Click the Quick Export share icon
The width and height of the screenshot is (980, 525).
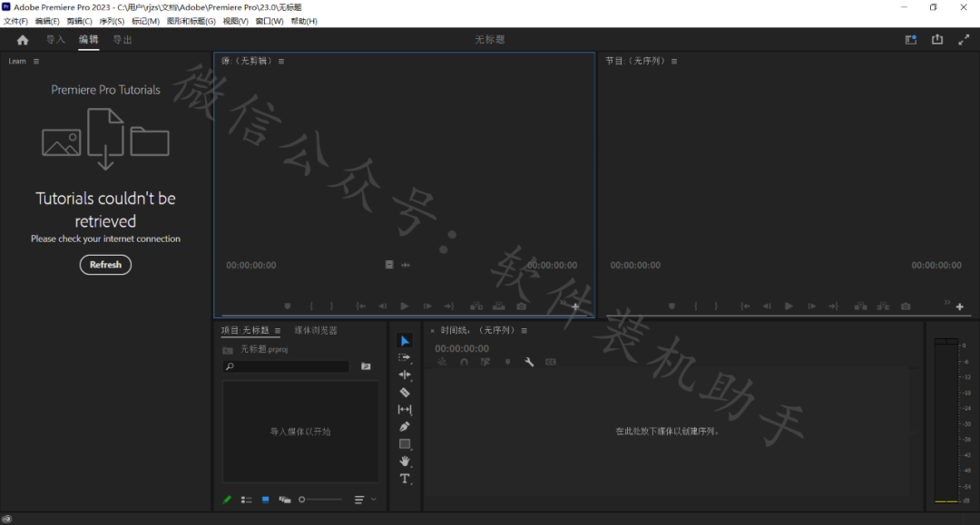coord(937,39)
